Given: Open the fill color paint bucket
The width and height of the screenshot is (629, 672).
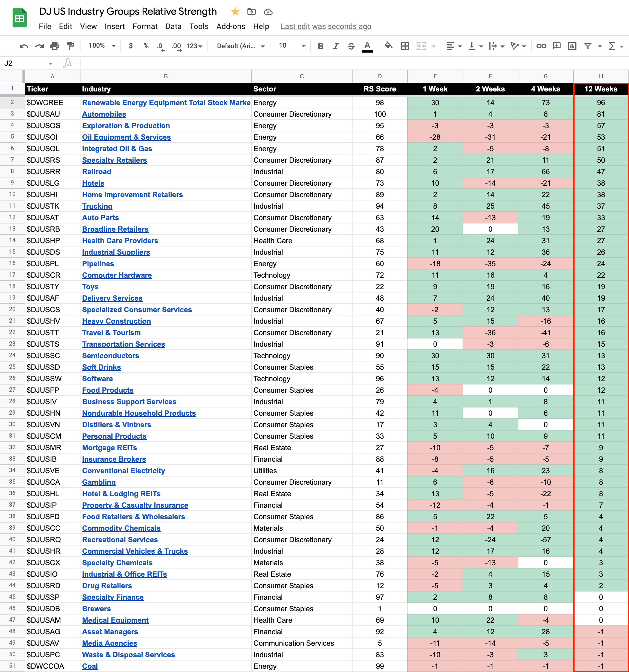Looking at the screenshot, I should 388,46.
